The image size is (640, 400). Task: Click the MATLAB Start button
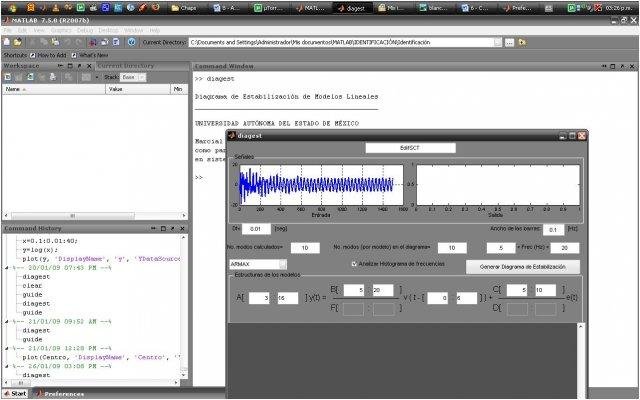click(15, 394)
